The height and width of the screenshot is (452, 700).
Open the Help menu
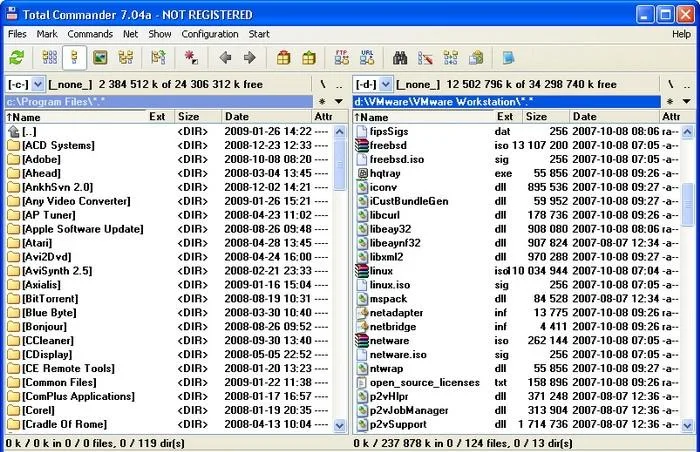[681, 34]
